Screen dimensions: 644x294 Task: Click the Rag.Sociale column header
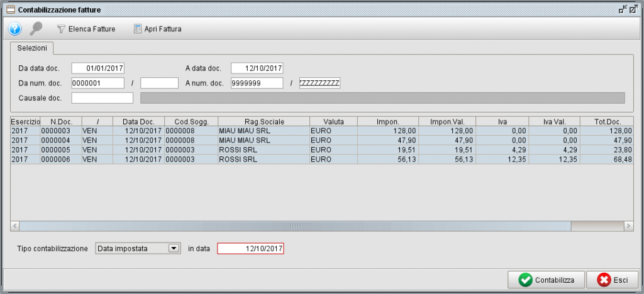[264, 121]
